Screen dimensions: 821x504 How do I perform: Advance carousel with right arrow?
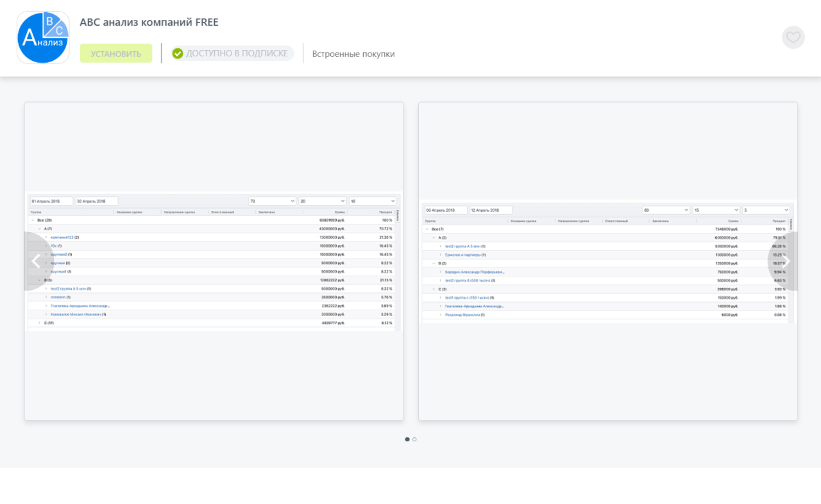click(x=785, y=261)
